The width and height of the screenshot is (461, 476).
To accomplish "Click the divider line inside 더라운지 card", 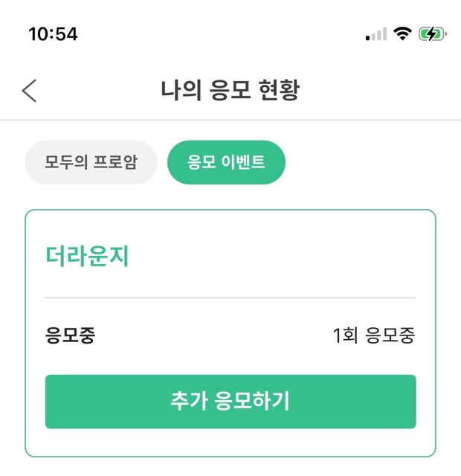I will tap(230, 297).
